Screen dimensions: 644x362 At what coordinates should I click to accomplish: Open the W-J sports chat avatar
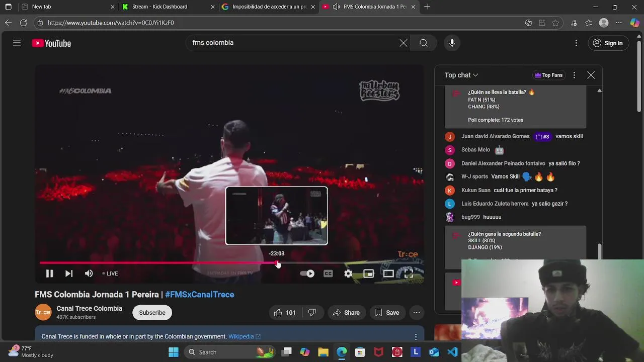(x=450, y=177)
